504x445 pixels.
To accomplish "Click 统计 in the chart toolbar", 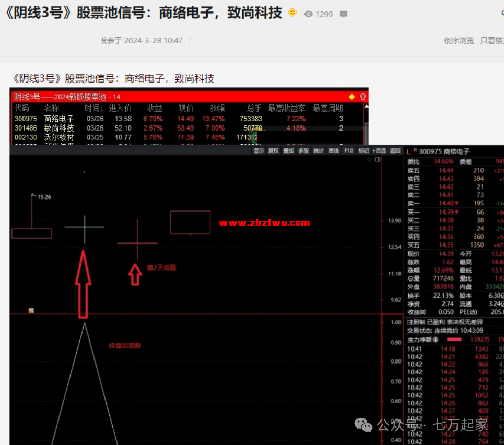I will (x=319, y=150).
